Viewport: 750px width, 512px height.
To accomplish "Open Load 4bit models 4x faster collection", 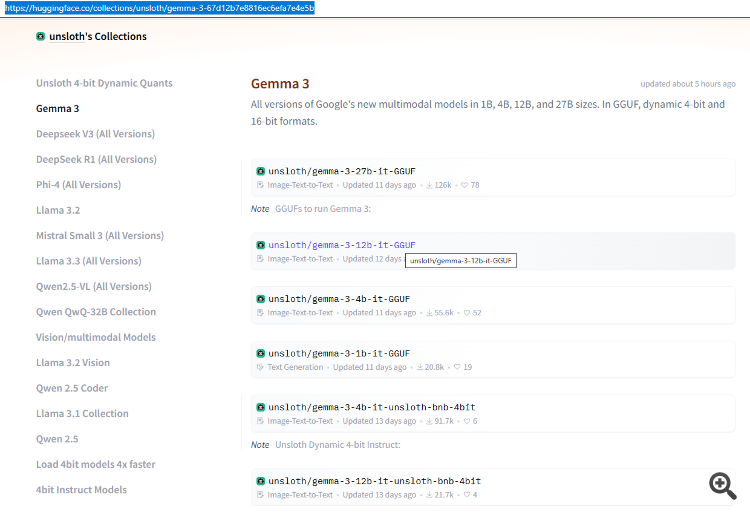I will tap(96, 464).
